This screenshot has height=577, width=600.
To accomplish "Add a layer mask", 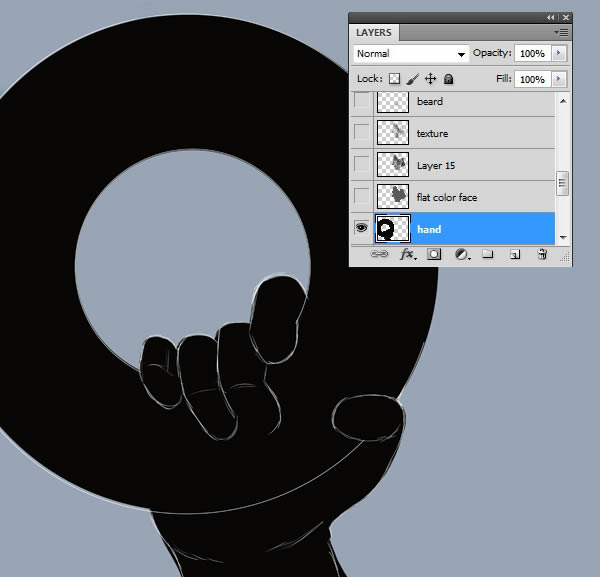I will click(434, 254).
